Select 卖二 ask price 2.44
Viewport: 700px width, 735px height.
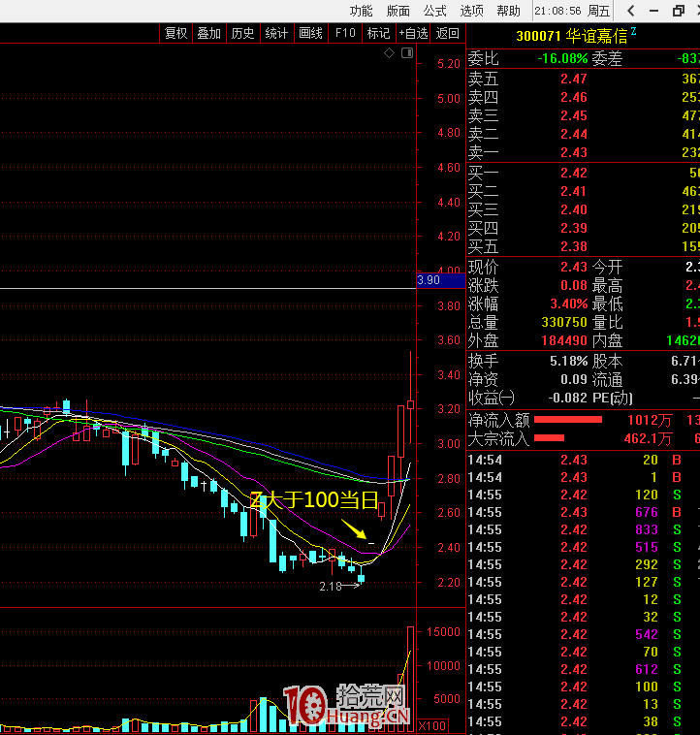coord(574,134)
